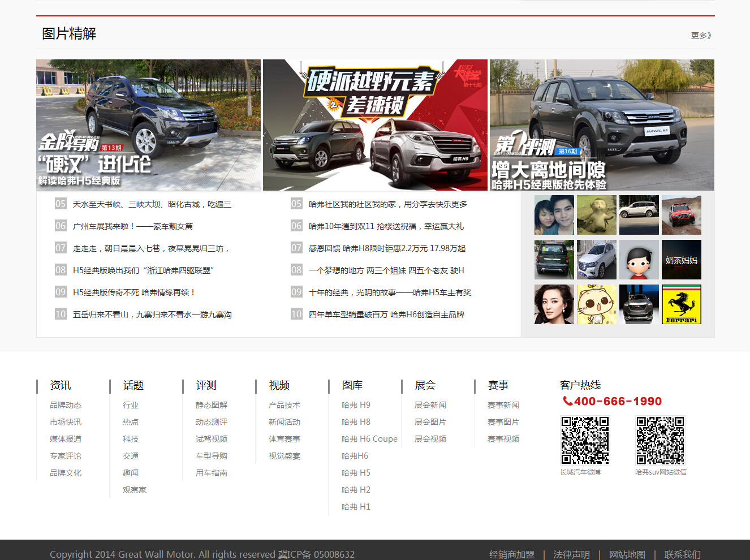
Task: Open 法律声明 in footer bar
Action: pyautogui.click(x=572, y=554)
